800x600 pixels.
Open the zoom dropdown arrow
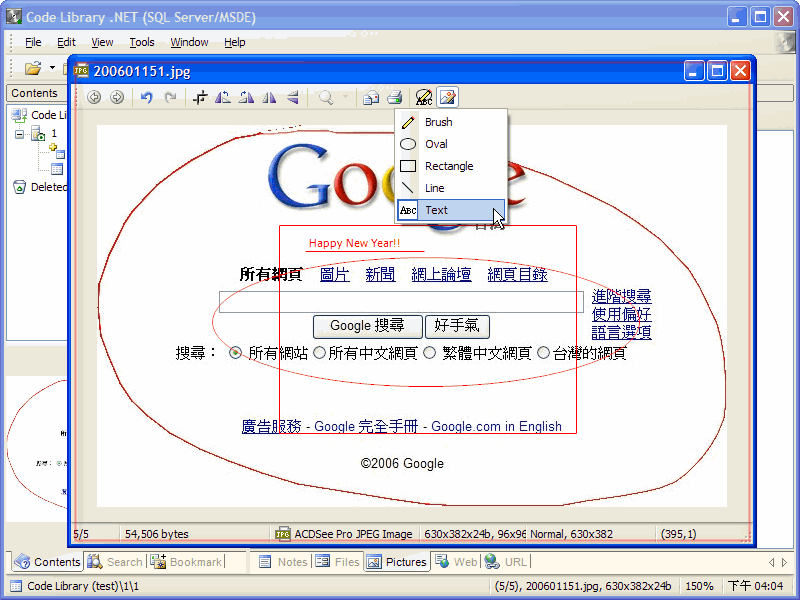coord(346,97)
